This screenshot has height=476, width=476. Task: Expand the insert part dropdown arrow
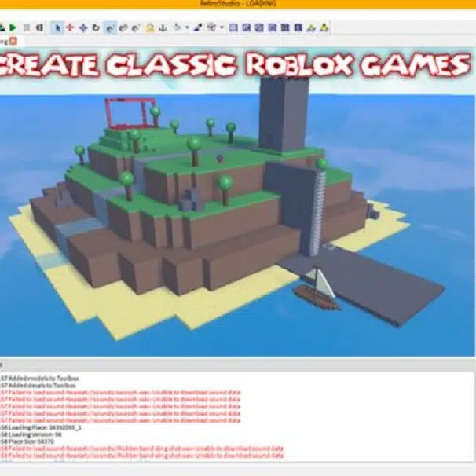[x=222, y=27]
